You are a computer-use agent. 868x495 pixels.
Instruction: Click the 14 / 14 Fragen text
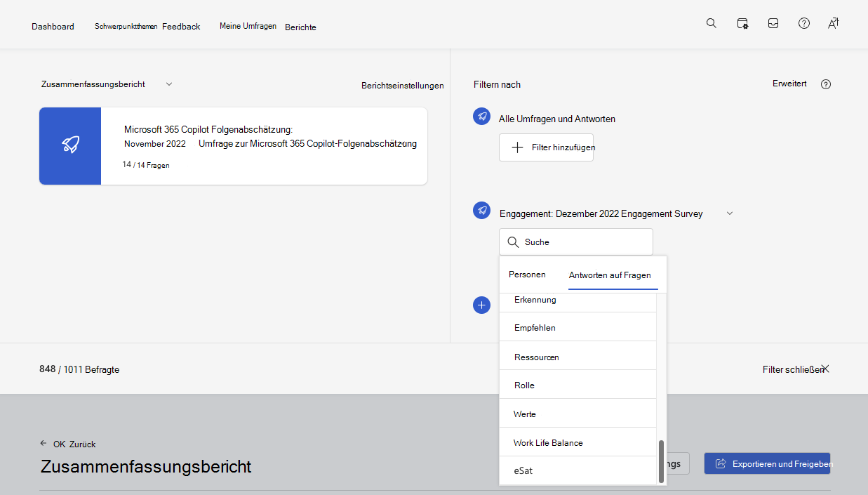click(145, 164)
